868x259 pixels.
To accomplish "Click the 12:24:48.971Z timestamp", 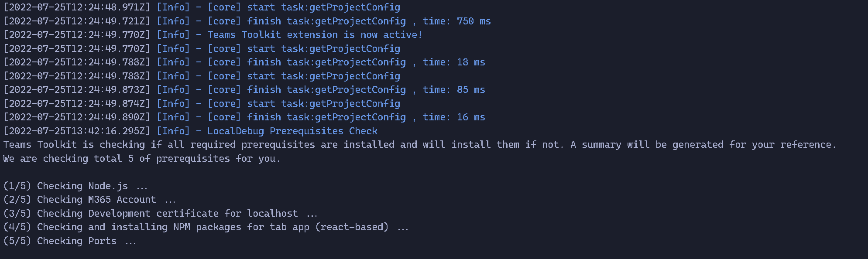I will pyautogui.click(x=77, y=7).
